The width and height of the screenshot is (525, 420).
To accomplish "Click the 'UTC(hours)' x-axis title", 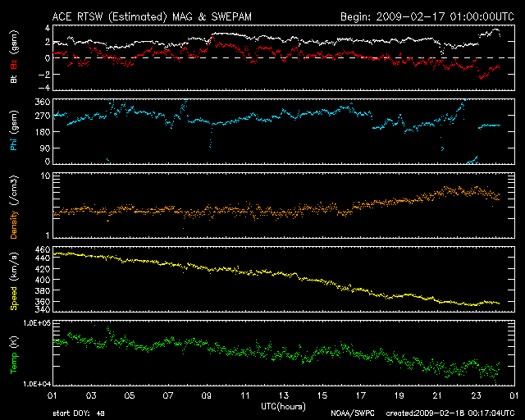I will [283, 407].
